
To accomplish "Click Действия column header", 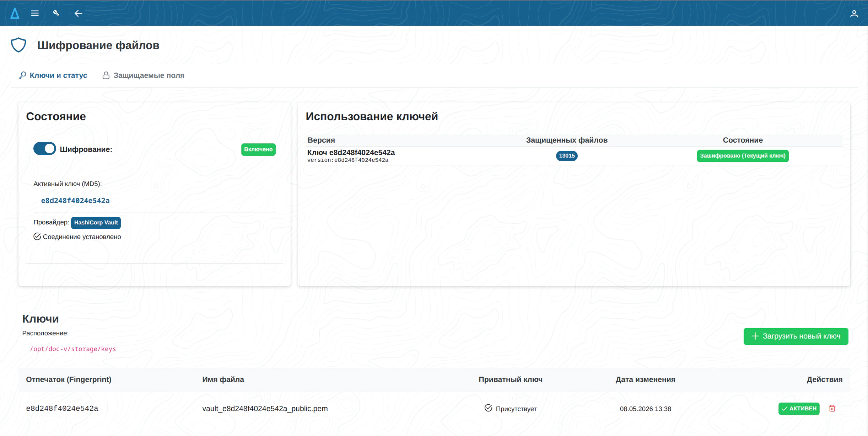I will tap(824, 379).
